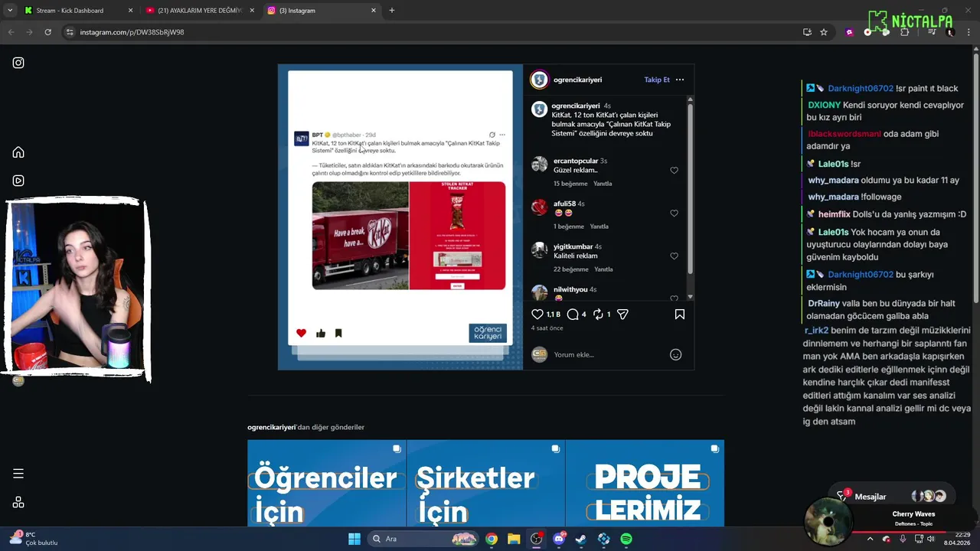Go to Instagram Home via sidebar icon

pos(18,152)
